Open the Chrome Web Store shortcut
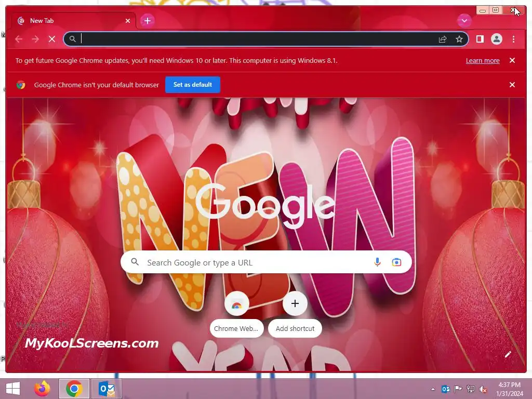Screen dimensions: 532x399 237,314
